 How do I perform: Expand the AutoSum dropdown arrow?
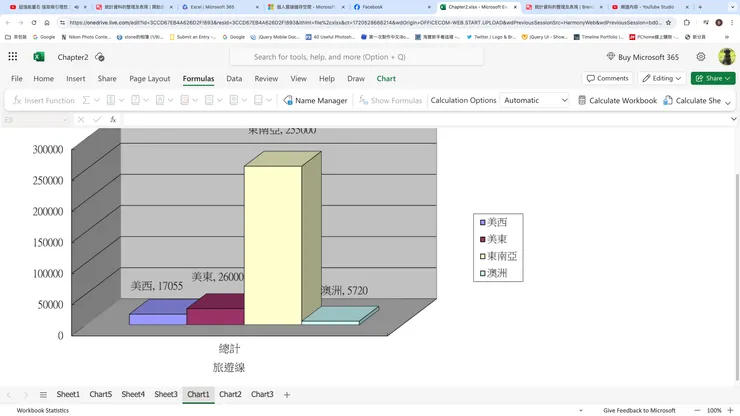[97, 100]
